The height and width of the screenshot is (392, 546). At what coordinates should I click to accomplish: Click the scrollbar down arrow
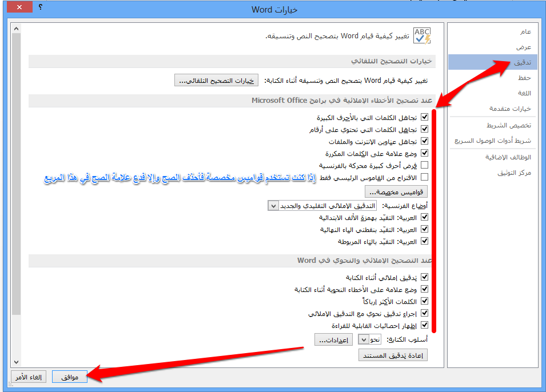[16, 362]
